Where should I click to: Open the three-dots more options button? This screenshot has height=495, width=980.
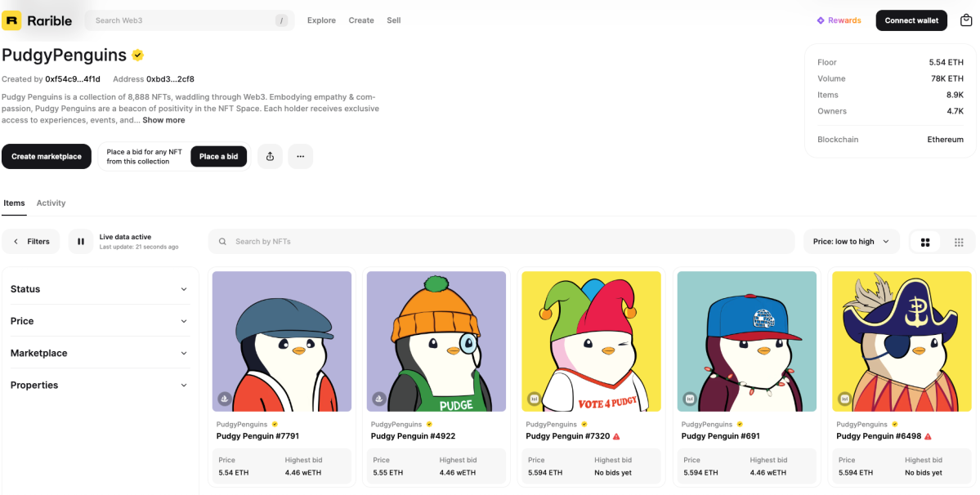pyautogui.click(x=301, y=157)
